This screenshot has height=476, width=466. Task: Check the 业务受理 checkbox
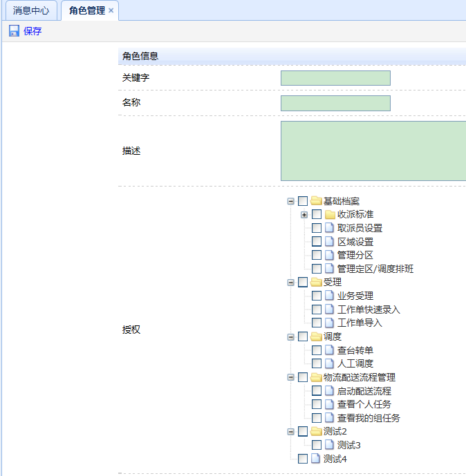pos(317,296)
